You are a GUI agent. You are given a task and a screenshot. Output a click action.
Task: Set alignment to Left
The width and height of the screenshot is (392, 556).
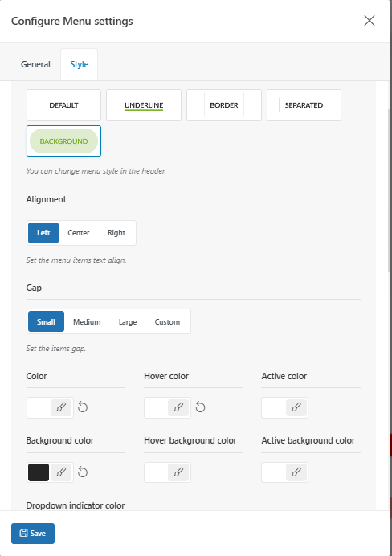(43, 233)
